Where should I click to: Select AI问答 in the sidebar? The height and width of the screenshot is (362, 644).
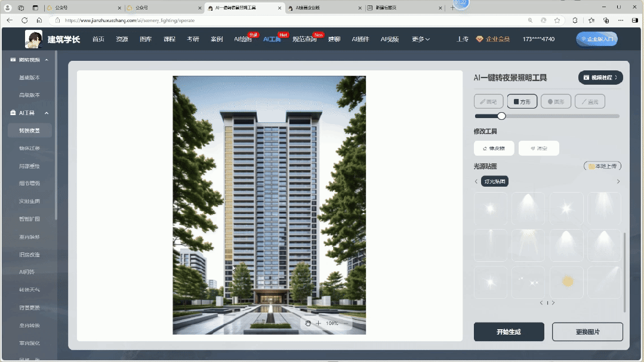[x=27, y=272]
